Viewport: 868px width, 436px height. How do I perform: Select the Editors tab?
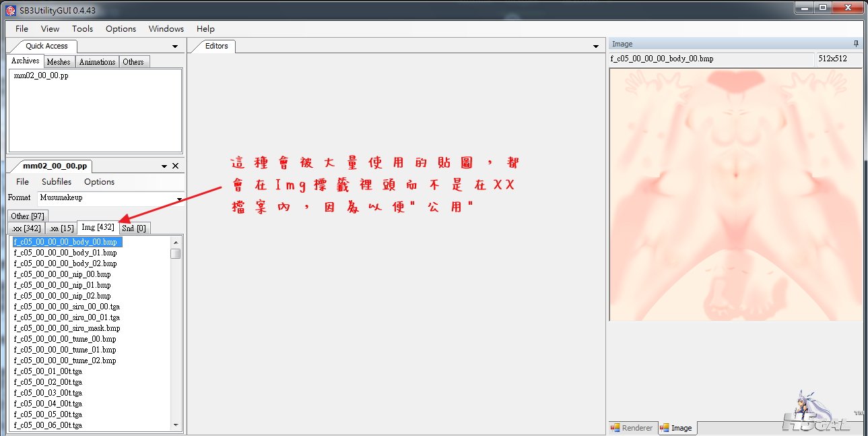click(216, 46)
